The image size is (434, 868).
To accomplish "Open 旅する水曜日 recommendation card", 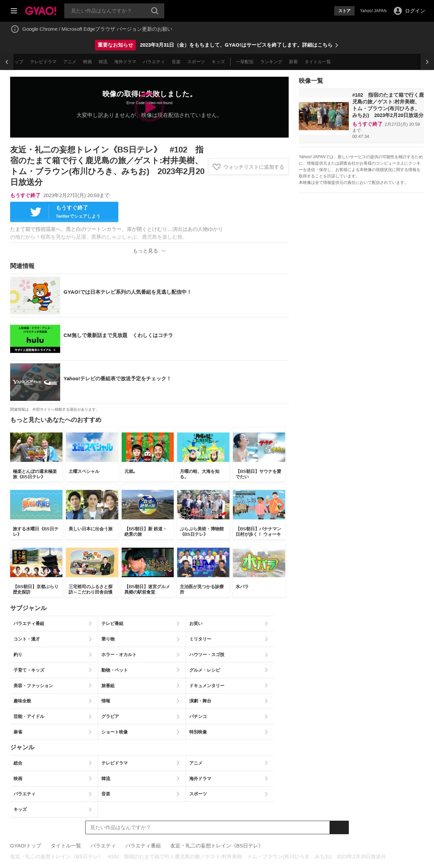I will [36, 512].
